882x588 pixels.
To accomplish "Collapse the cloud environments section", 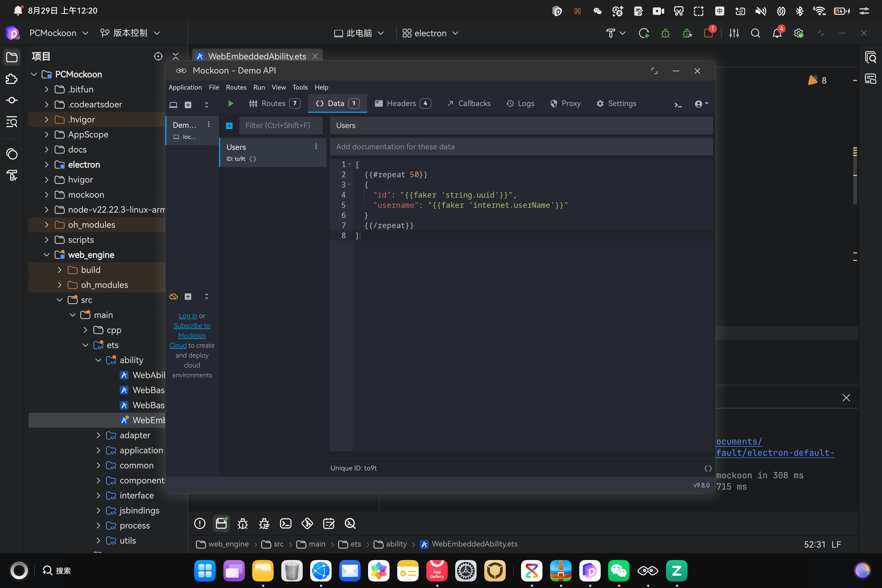I will 207,297.
